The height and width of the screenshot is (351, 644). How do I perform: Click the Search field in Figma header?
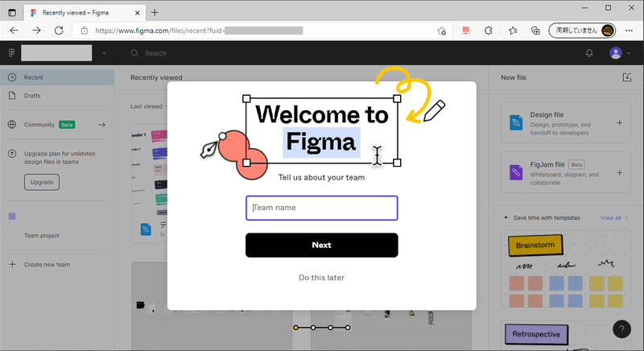point(155,53)
